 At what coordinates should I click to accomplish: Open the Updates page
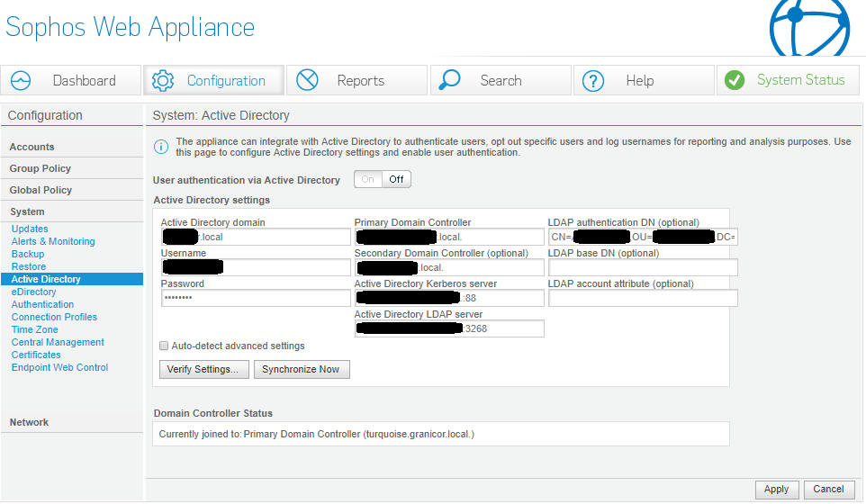(30, 229)
